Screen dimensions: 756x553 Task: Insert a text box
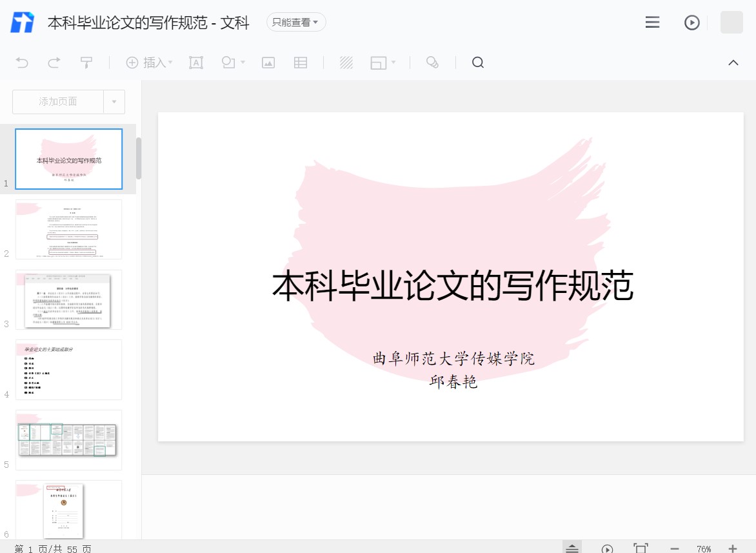coord(195,63)
